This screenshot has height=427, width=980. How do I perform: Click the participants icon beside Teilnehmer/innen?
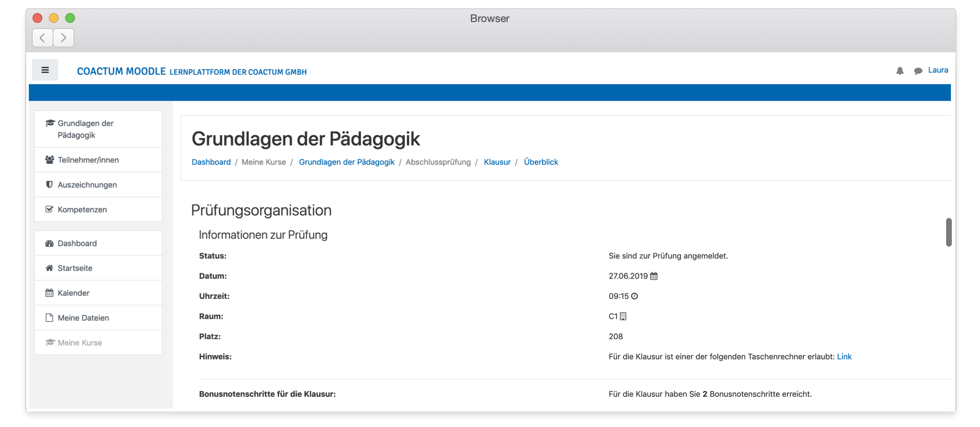(x=49, y=160)
